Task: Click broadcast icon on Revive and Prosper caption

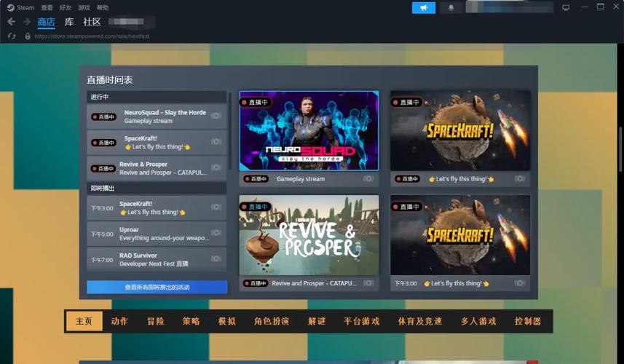Action: tap(368, 283)
